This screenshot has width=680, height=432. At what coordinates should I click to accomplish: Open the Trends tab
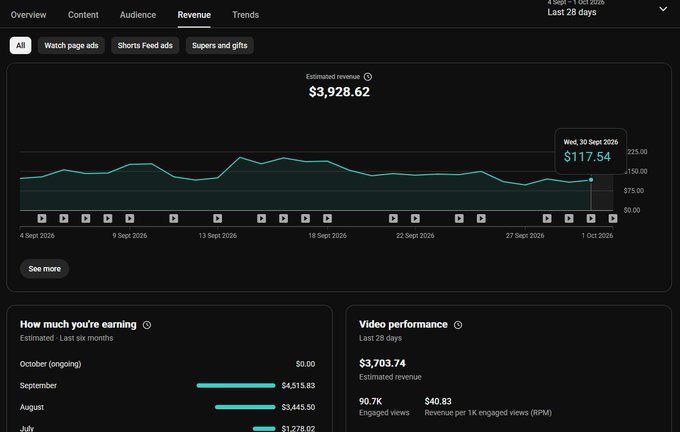[x=245, y=15]
